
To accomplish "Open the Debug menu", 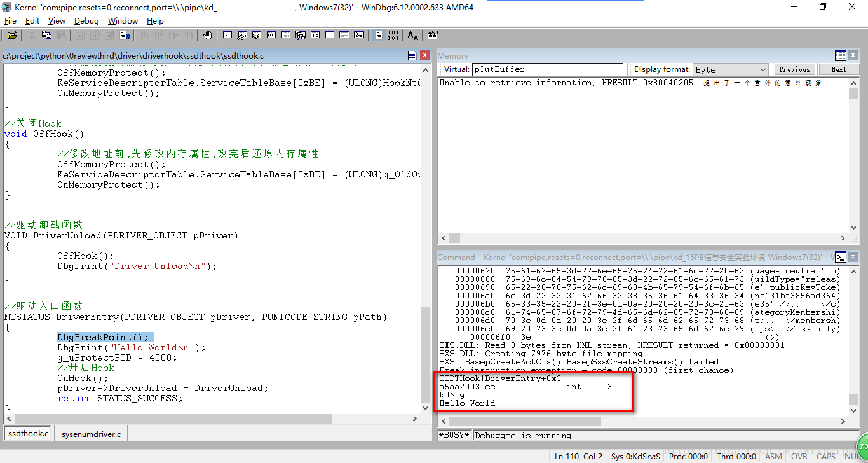I will pos(86,21).
